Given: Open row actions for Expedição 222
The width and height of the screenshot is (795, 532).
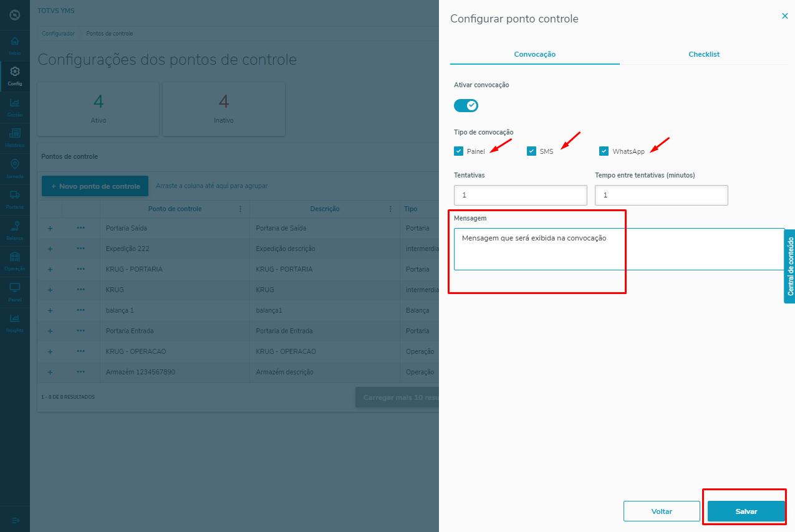Looking at the screenshot, I should coord(80,249).
